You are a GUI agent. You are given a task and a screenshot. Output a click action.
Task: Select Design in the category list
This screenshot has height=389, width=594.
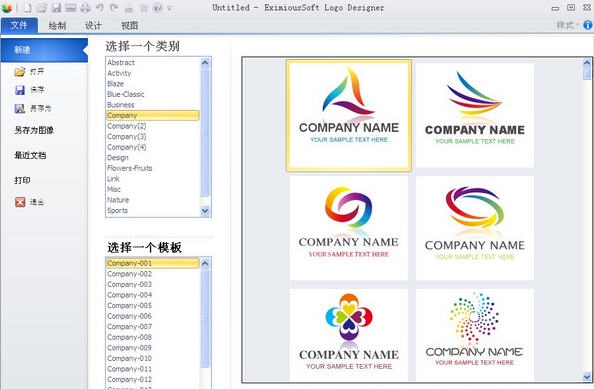153,158
